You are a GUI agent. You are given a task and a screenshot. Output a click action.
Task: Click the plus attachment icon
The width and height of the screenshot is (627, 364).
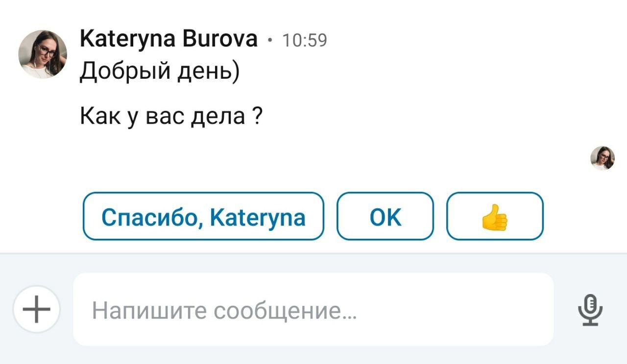coord(37,310)
